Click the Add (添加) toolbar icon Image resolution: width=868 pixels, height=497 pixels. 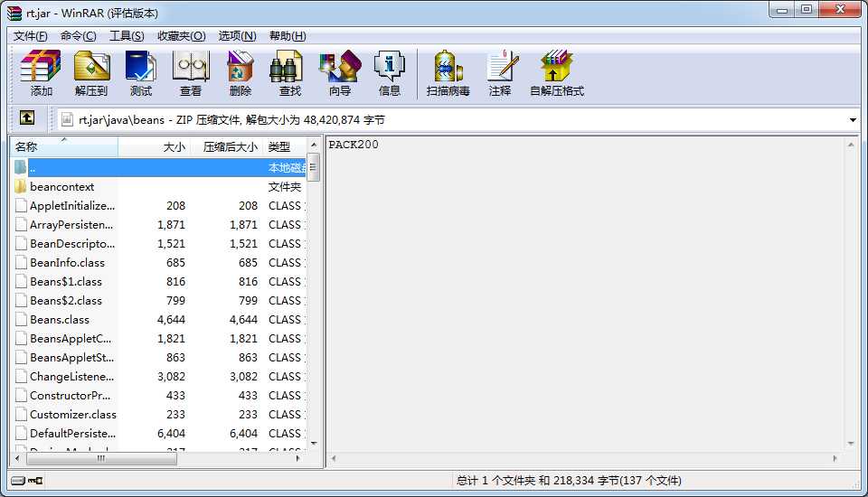41,73
